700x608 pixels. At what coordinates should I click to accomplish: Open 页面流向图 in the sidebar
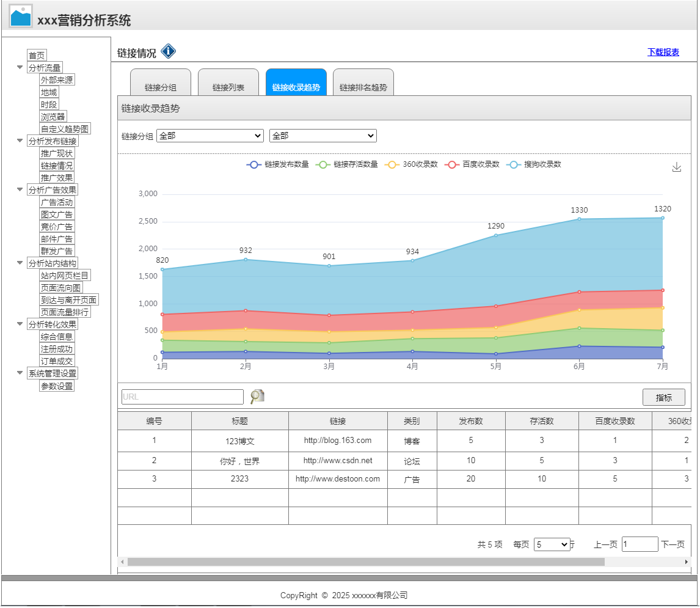pos(61,288)
